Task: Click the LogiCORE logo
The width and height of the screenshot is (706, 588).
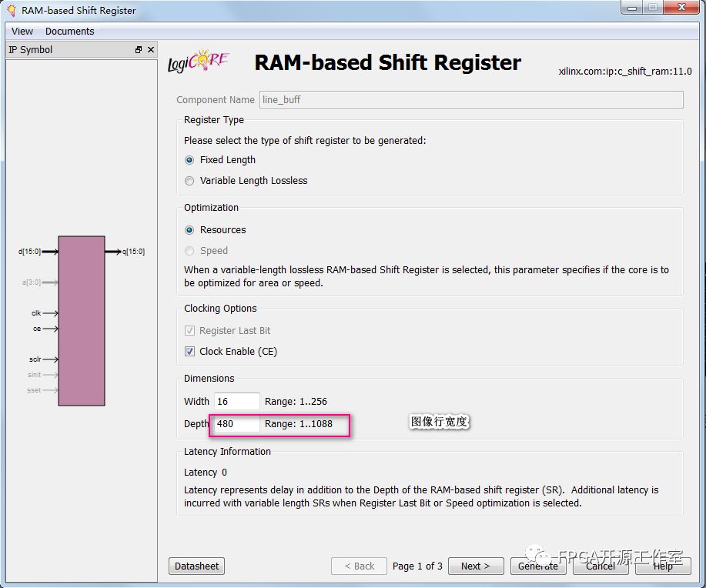Action: (198, 62)
